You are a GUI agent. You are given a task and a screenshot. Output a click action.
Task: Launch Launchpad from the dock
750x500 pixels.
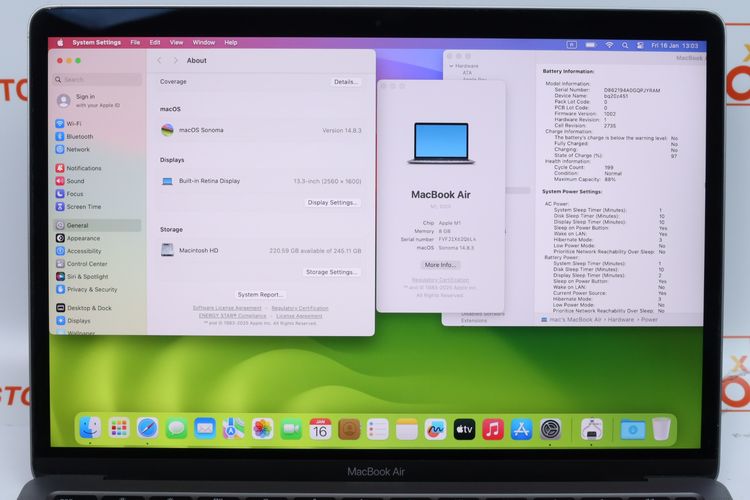[x=119, y=428]
